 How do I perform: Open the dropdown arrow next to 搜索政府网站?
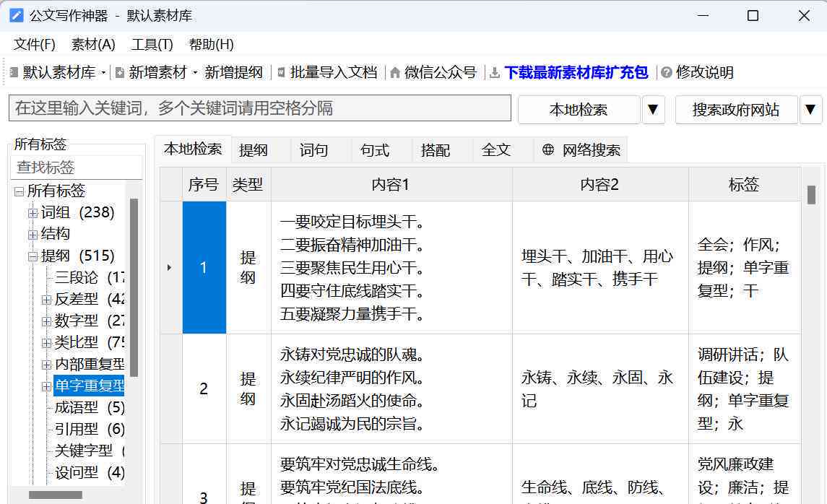point(810,110)
